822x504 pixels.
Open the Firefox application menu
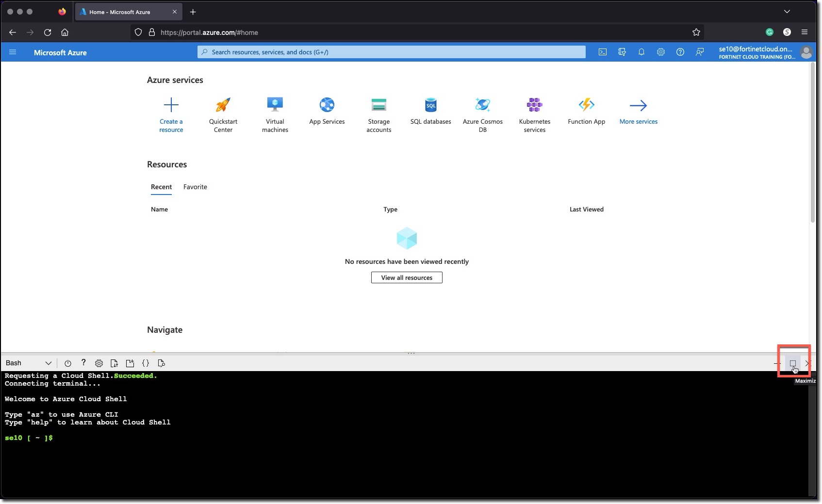coord(805,33)
